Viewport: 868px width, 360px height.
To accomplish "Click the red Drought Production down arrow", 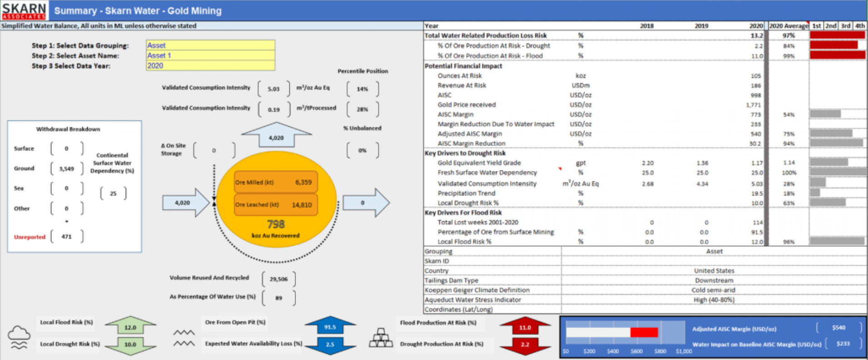I will pyautogui.click(x=525, y=345).
